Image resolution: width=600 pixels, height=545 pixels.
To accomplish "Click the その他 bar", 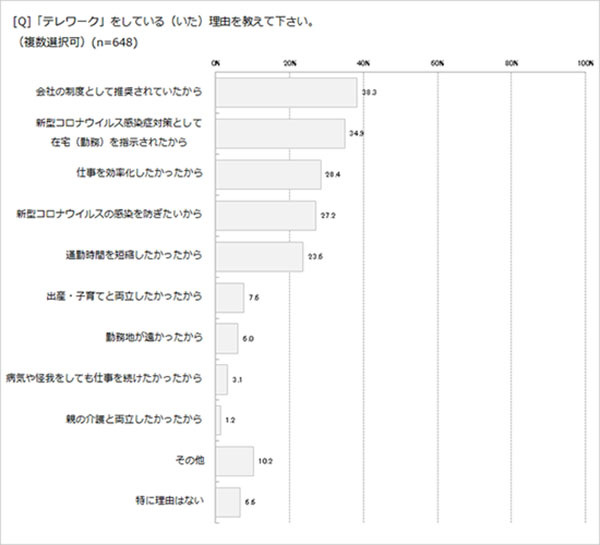I will tap(235, 461).
